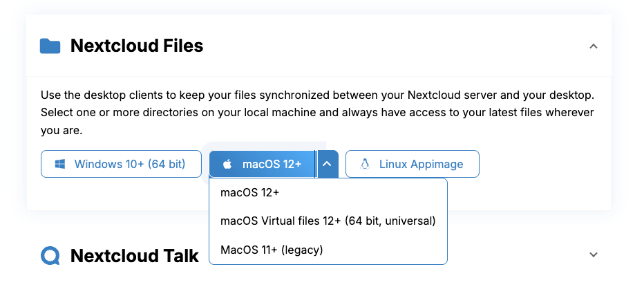The image size is (644, 287).
Task: Pick the "MacOS 11+ (legacy)" option
Action: coord(272,250)
